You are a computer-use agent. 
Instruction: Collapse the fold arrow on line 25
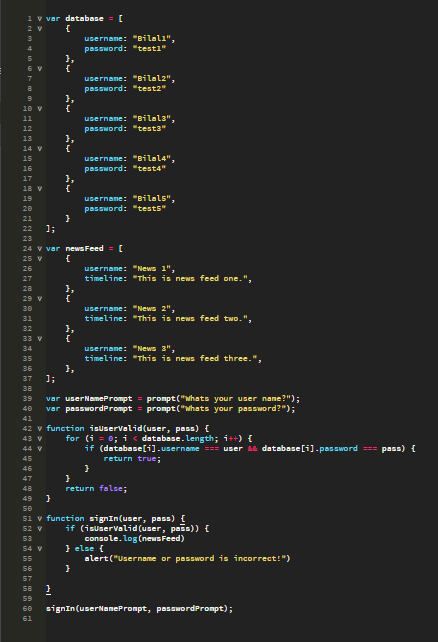click(x=40, y=259)
